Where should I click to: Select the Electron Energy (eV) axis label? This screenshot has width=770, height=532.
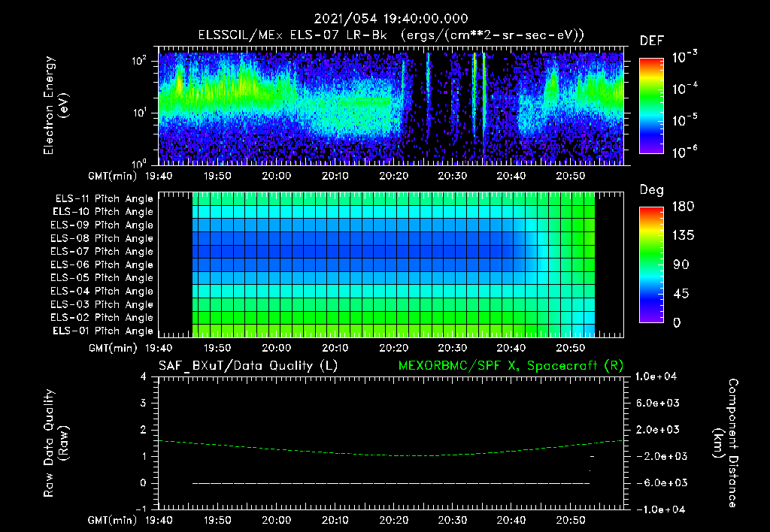point(56,105)
